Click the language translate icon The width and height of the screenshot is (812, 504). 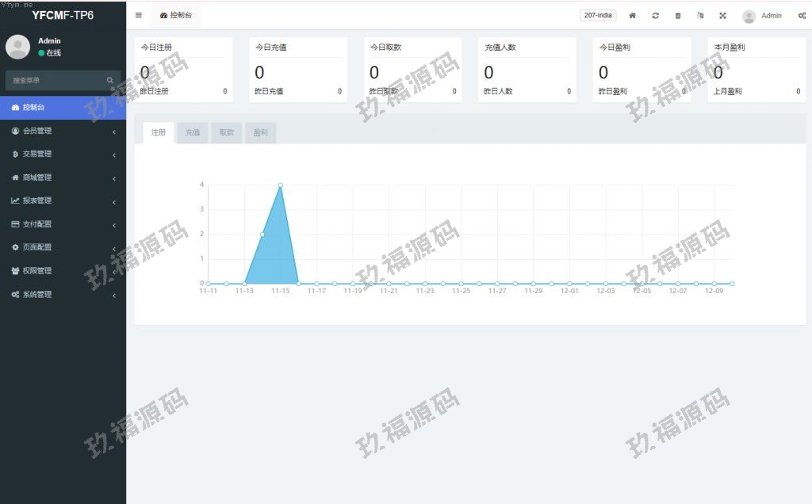pyautogui.click(x=699, y=16)
